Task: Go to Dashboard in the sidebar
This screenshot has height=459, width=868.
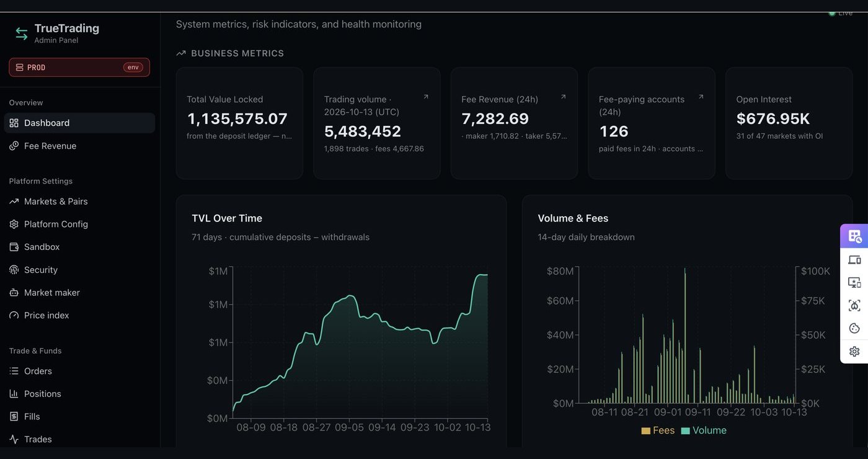Action: tap(79, 123)
